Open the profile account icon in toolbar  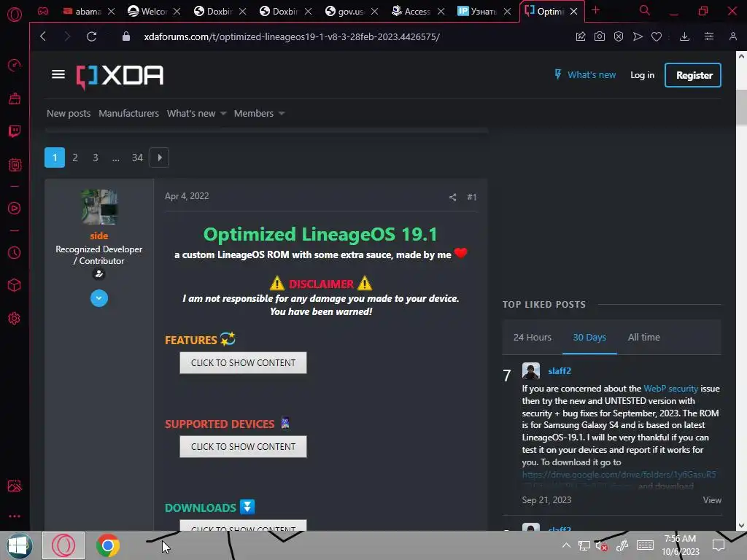pyautogui.click(x=732, y=36)
